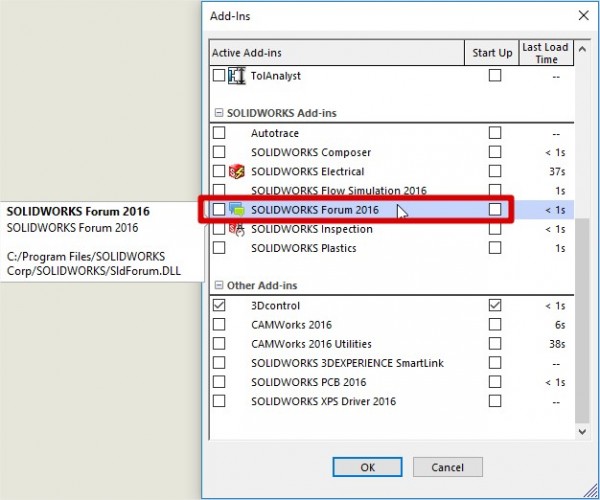Image resolution: width=600 pixels, height=500 pixels.
Task: Click the Start Up column header
Action: (492, 52)
